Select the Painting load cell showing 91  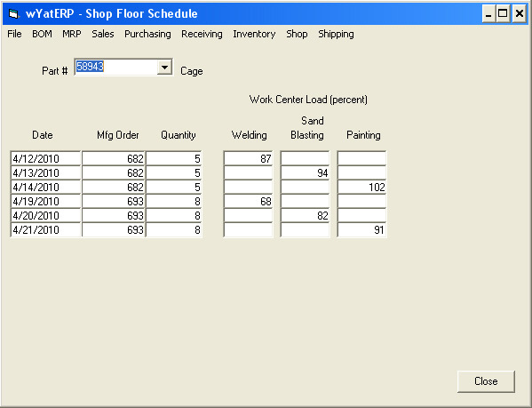pos(362,230)
